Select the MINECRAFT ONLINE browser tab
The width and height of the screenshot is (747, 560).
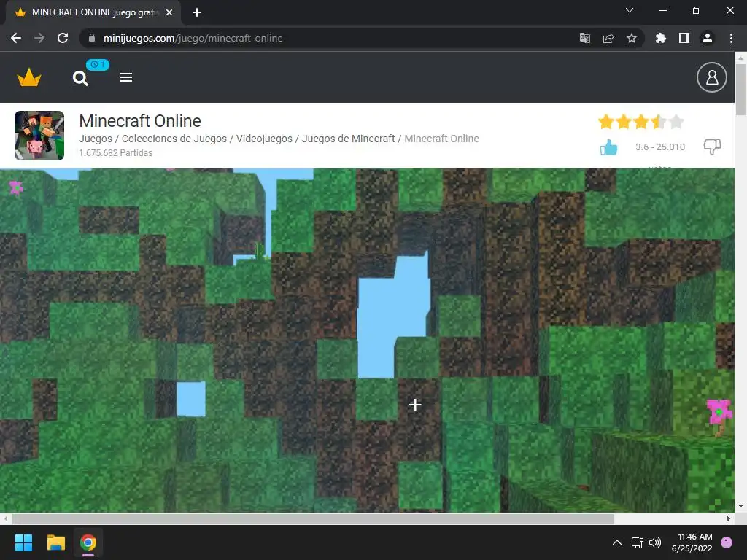(93, 12)
